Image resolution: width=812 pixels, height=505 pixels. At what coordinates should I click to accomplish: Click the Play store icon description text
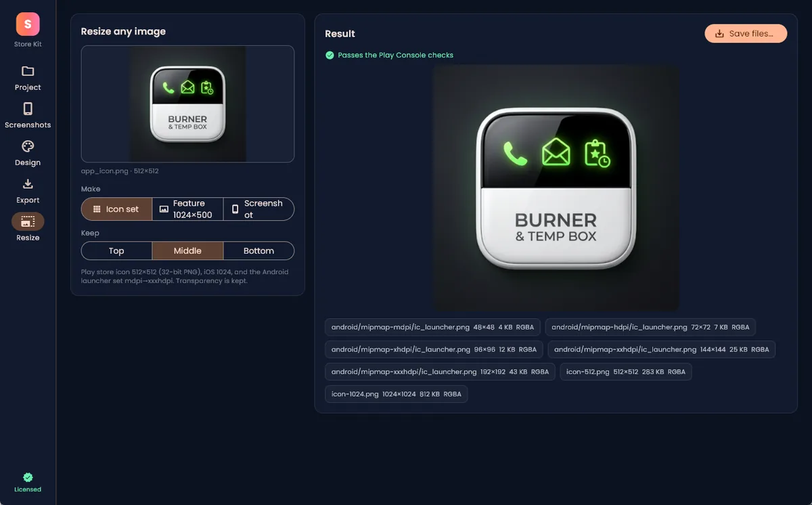point(185,276)
